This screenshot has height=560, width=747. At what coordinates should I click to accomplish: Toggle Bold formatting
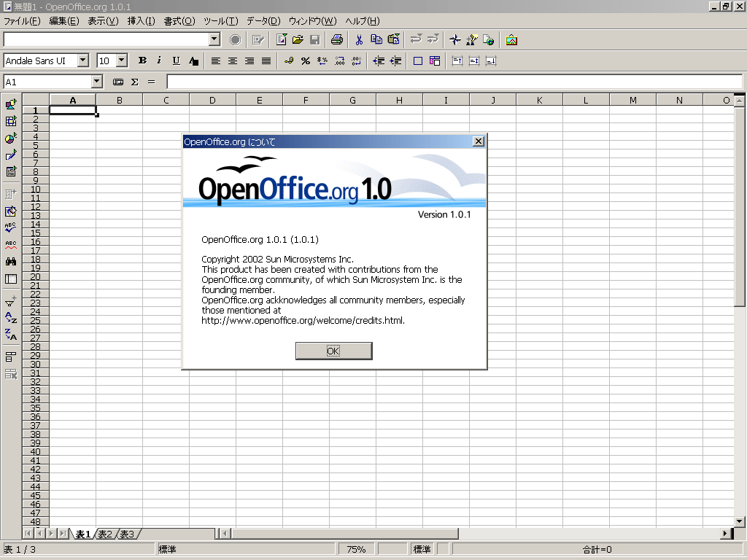142,61
